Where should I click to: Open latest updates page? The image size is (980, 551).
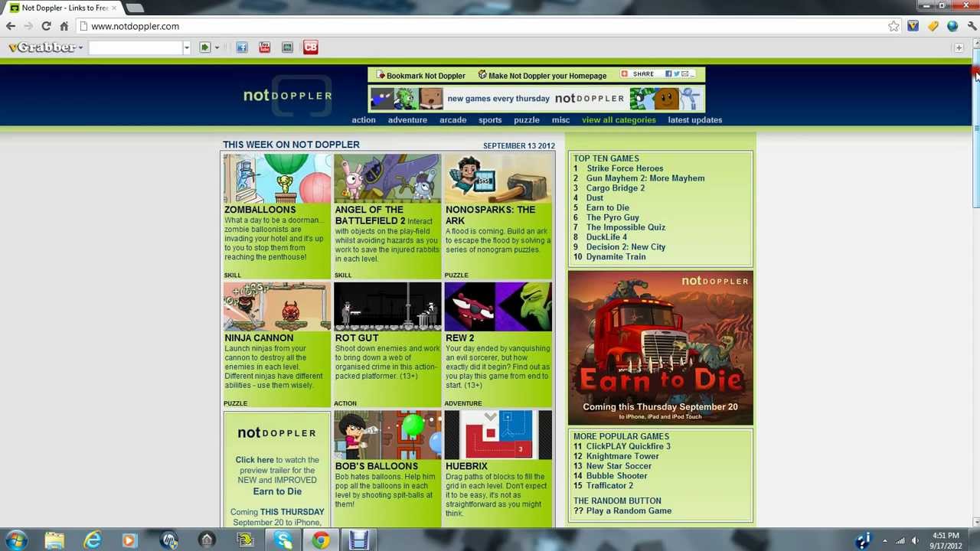click(x=694, y=120)
